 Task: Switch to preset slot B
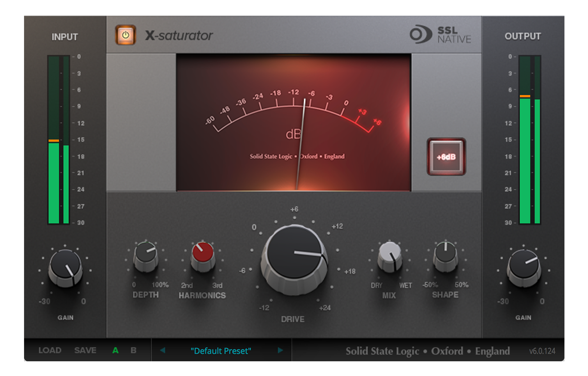pyautogui.click(x=133, y=351)
